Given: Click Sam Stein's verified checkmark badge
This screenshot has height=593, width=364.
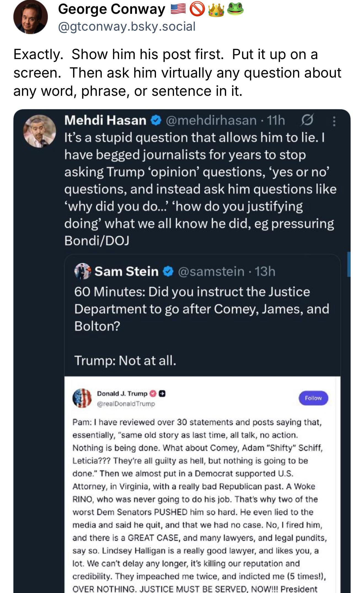Looking at the screenshot, I should pos(168,271).
